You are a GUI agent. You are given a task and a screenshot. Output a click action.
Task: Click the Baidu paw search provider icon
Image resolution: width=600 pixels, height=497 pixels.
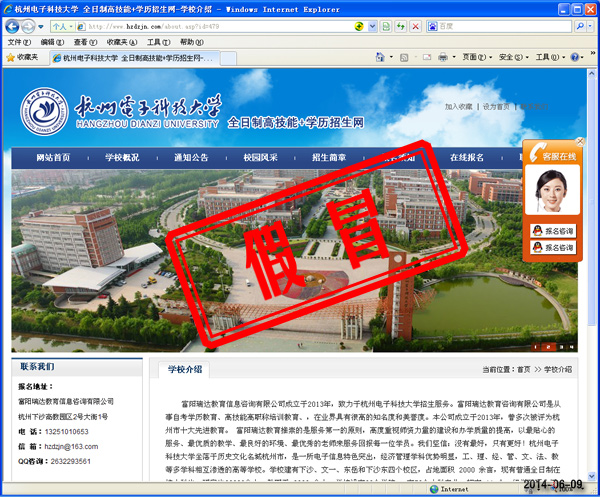click(432, 26)
